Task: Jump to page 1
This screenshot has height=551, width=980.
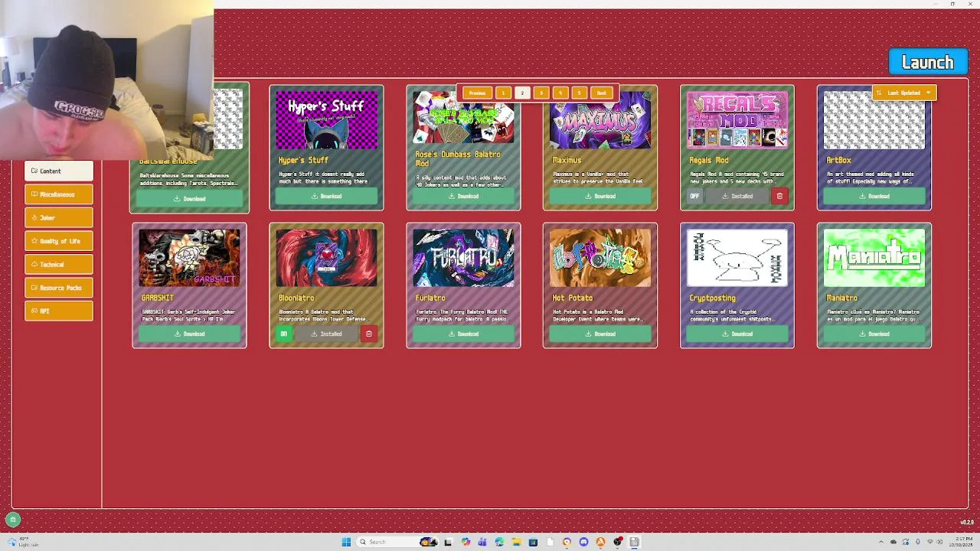Action: [x=503, y=93]
